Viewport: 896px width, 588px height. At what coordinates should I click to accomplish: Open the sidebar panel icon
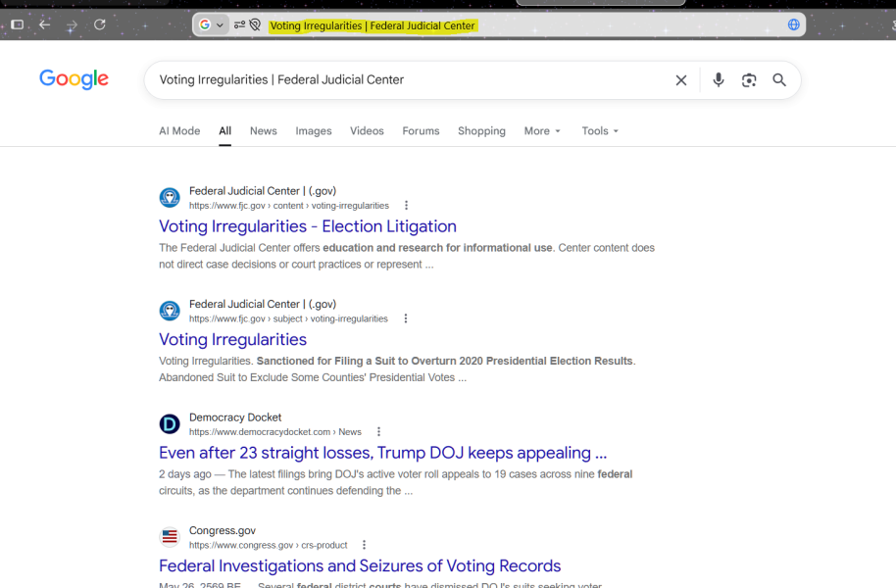(17, 24)
